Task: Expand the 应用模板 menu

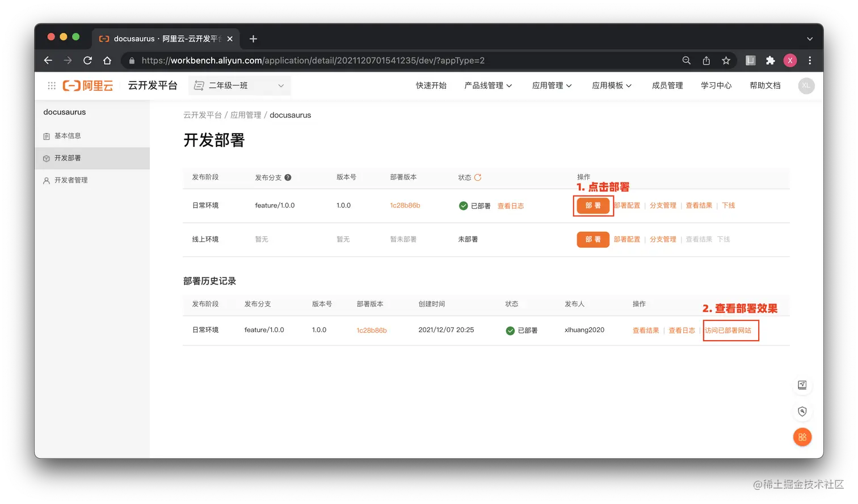Action: [612, 86]
